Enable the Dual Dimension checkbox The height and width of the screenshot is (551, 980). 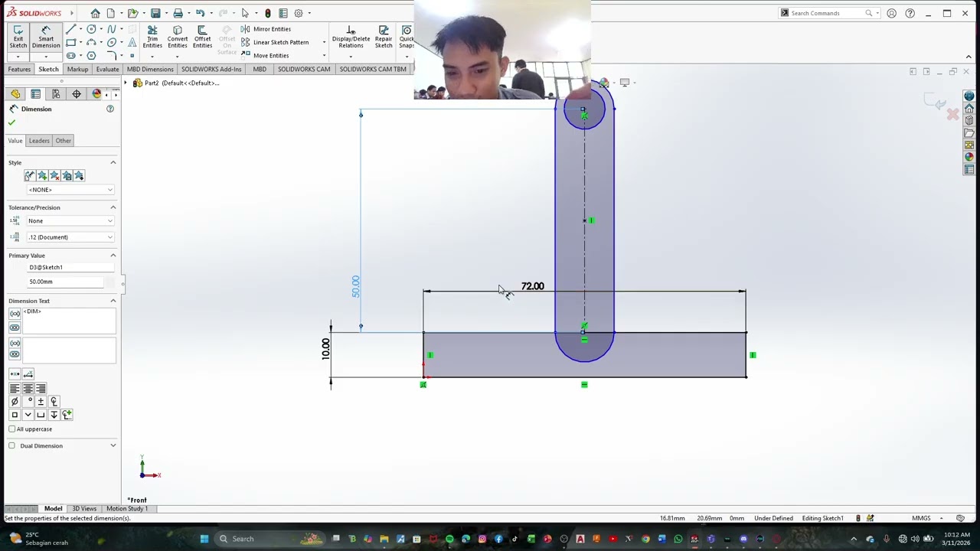tap(11, 445)
